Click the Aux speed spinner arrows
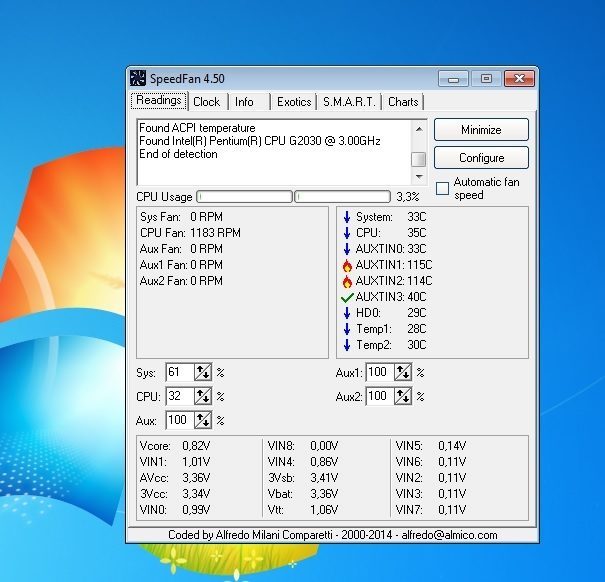The image size is (605, 582). tap(203, 420)
